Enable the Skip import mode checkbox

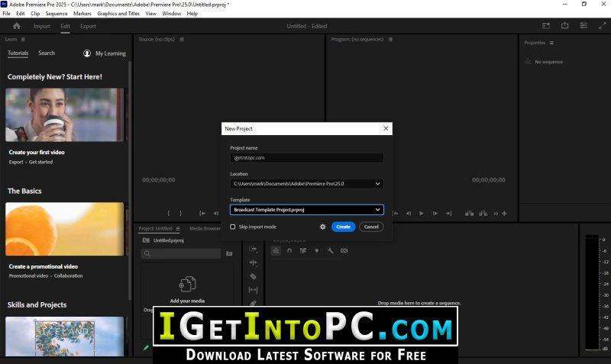click(x=233, y=227)
